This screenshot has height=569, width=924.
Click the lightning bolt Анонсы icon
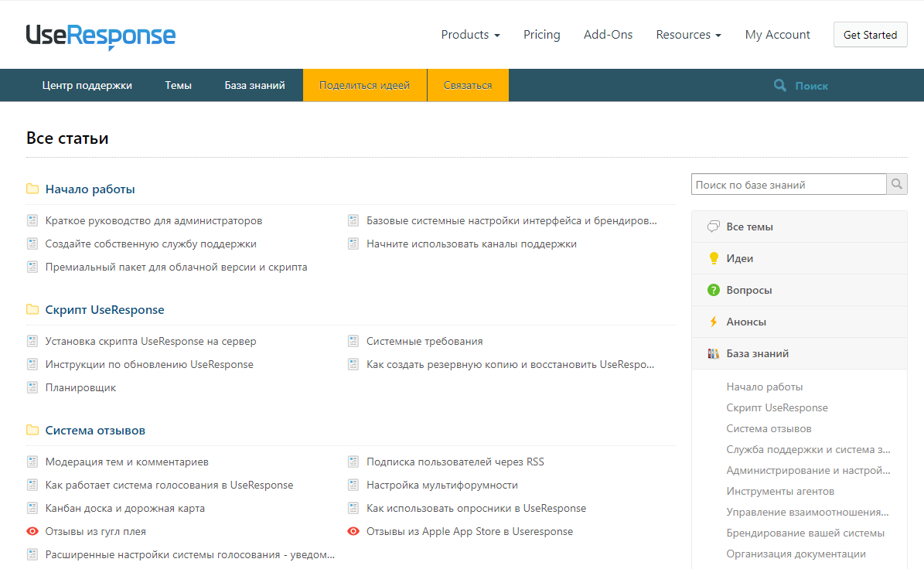coord(713,322)
